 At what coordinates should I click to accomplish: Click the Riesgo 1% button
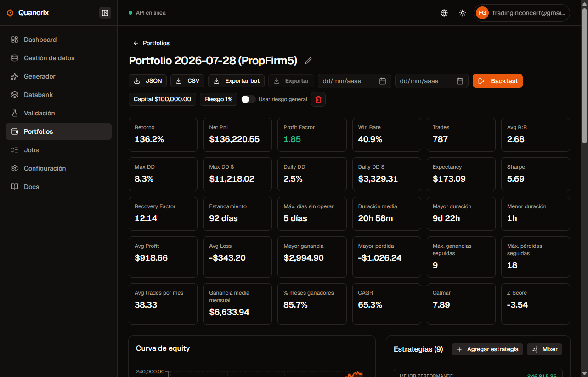219,99
